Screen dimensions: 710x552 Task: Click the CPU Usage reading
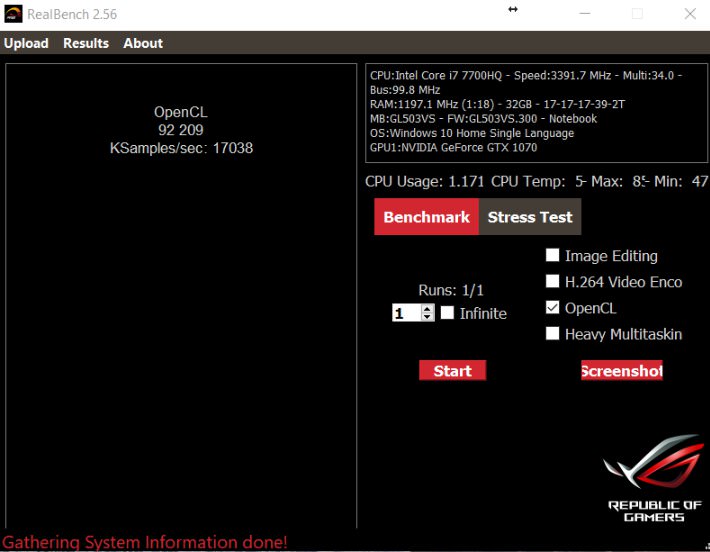[x=425, y=182]
